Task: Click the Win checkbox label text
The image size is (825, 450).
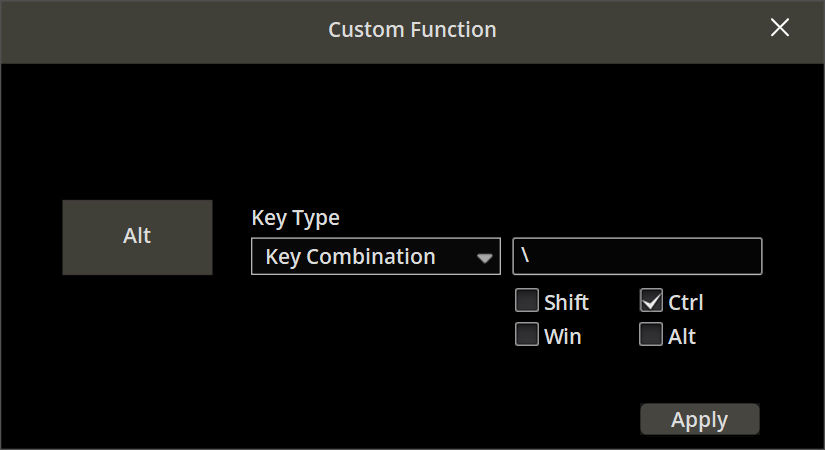Action: pos(562,336)
